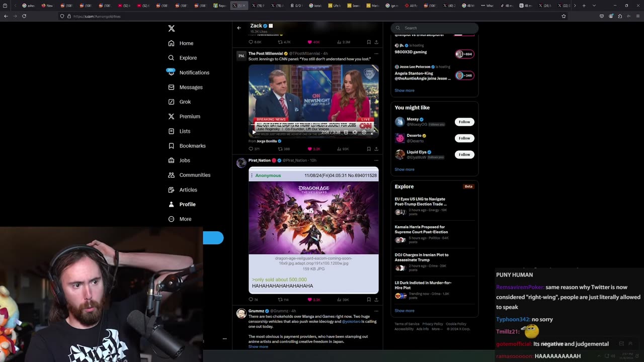Open Articles in sidebar

(x=183, y=190)
